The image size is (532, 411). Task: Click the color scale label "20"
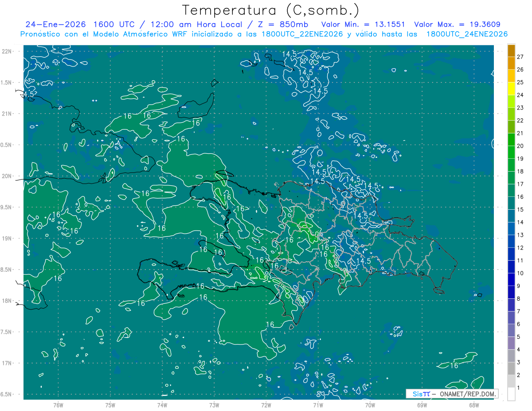click(520, 146)
